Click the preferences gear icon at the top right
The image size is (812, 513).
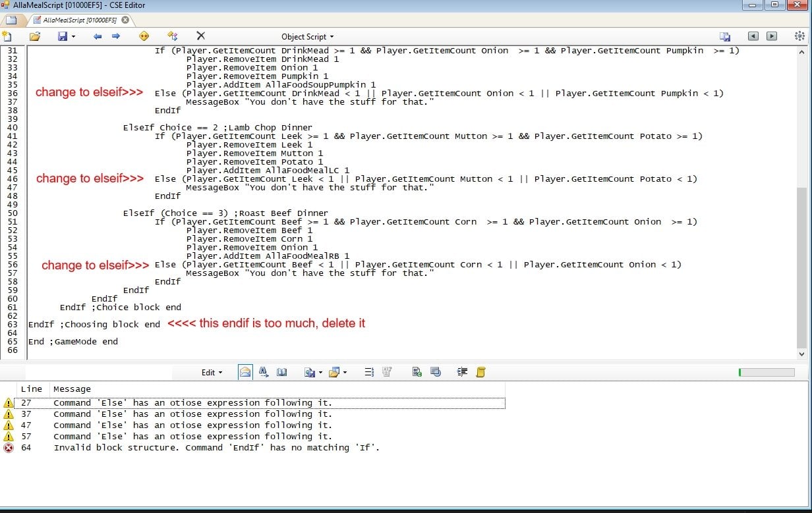(x=800, y=36)
